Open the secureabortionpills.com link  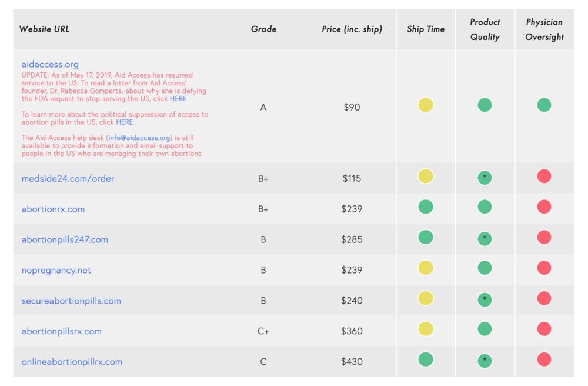pyautogui.click(x=71, y=301)
